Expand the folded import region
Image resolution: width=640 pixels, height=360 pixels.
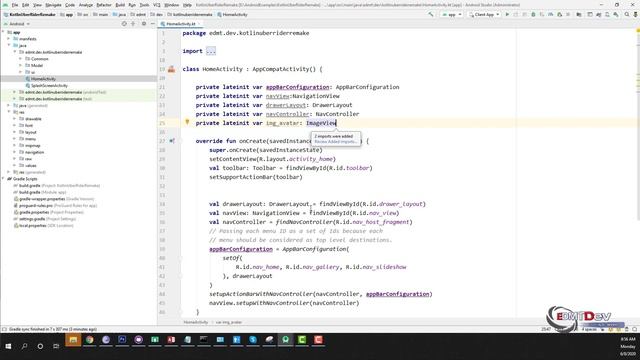coord(211,51)
